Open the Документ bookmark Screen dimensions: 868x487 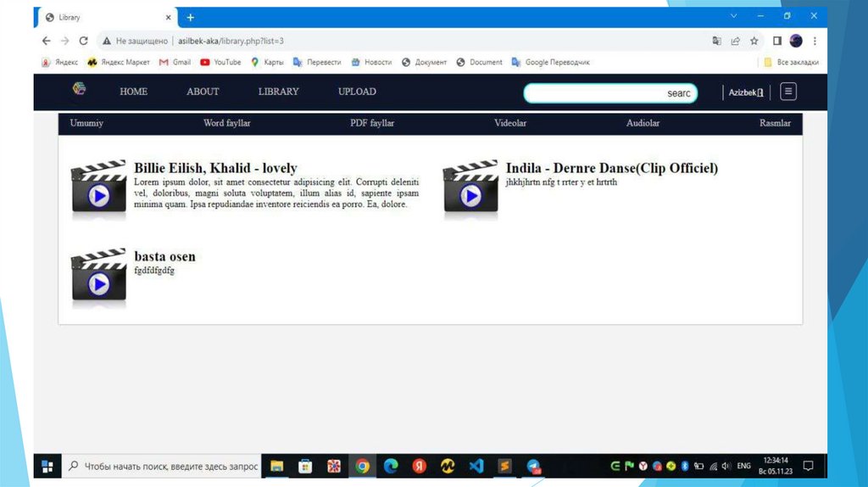tap(424, 62)
